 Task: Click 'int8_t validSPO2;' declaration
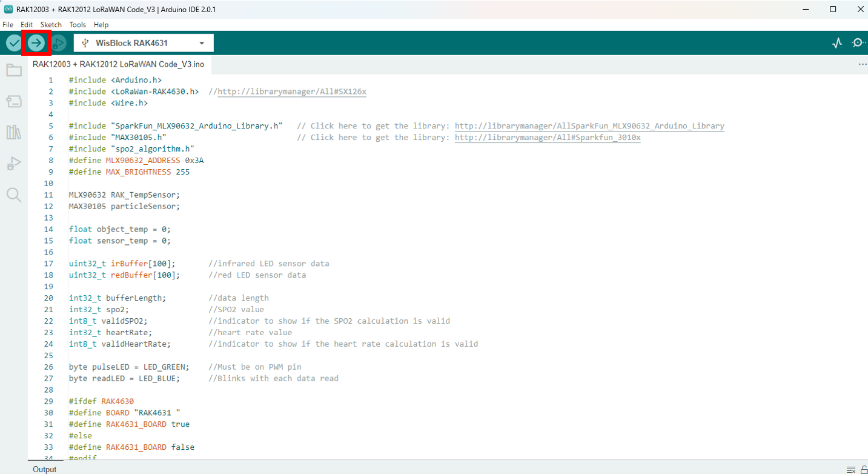tap(108, 321)
